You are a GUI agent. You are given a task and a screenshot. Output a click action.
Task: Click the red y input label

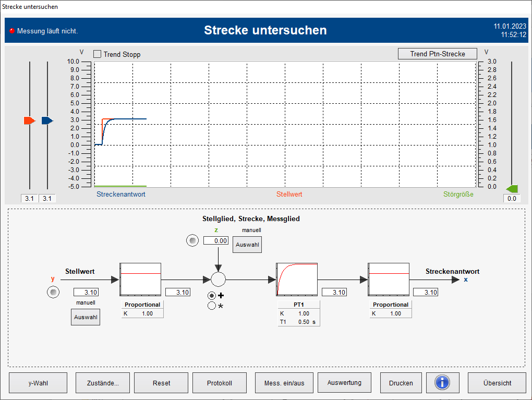(x=53, y=279)
